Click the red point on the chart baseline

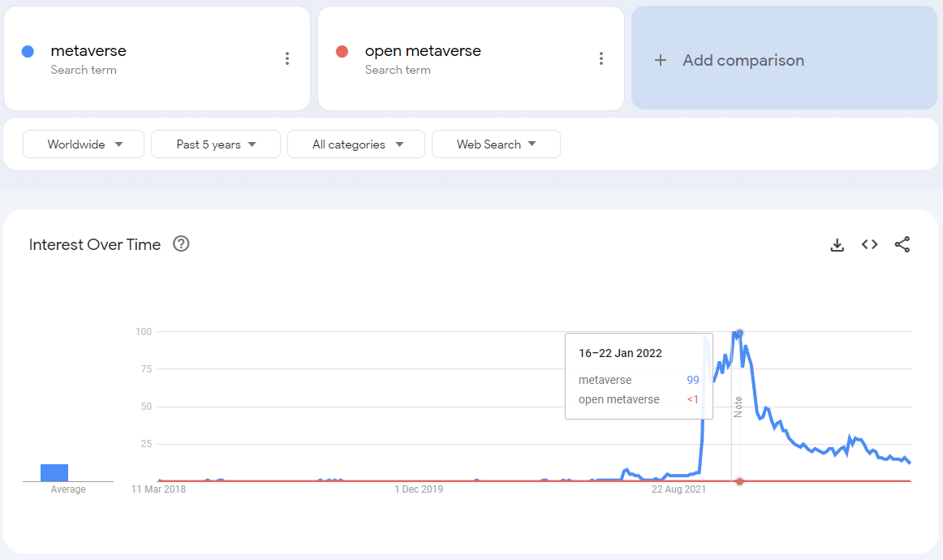[x=739, y=481]
